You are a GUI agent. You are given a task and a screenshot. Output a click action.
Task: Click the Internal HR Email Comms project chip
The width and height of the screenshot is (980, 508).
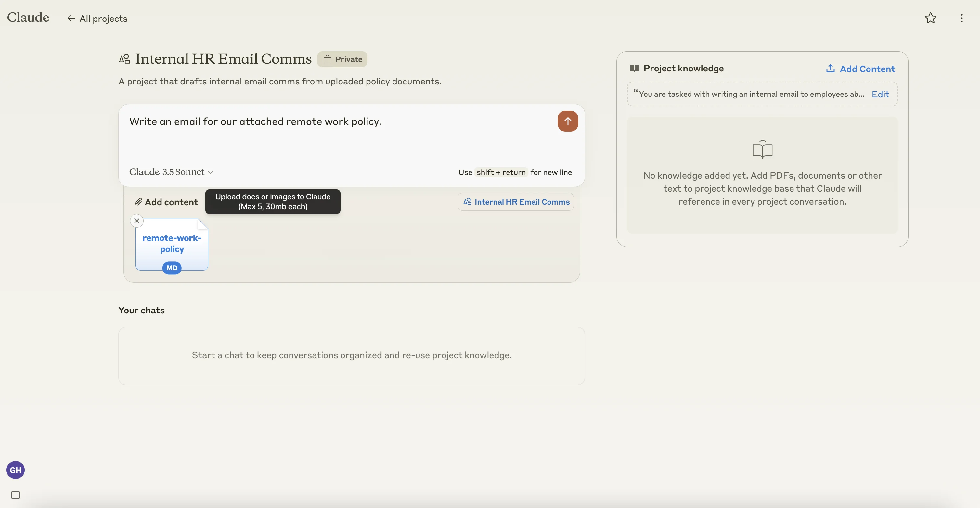coord(515,202)
